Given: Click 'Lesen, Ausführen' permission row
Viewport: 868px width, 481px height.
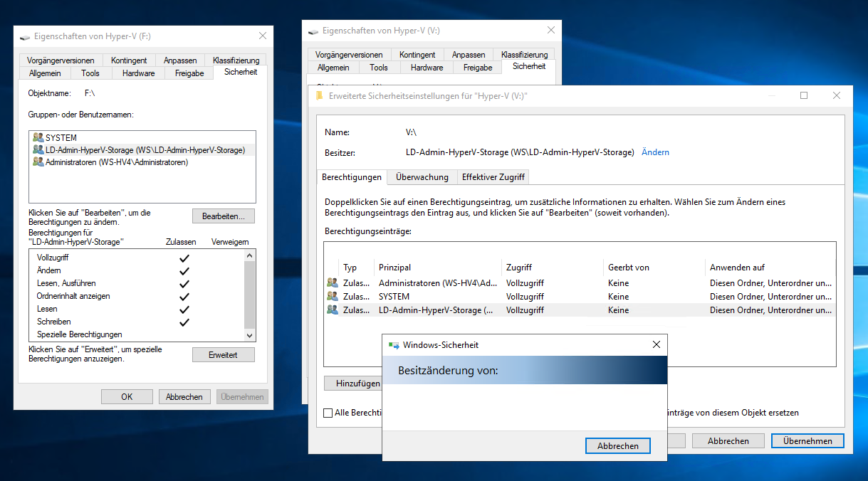Looking at the screenshot, I should [x=137, y=283].
